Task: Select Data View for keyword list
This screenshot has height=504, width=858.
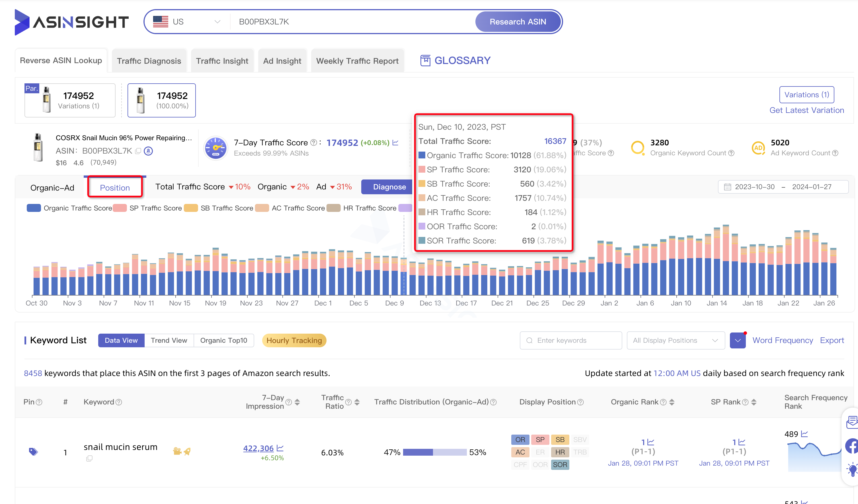Action: [x=121, y=340]
